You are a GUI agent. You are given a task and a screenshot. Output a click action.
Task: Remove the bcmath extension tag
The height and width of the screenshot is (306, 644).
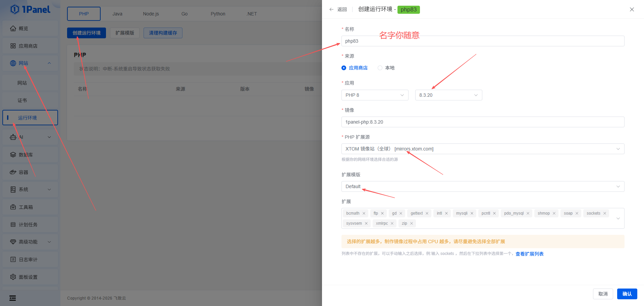tap(364, 213)
